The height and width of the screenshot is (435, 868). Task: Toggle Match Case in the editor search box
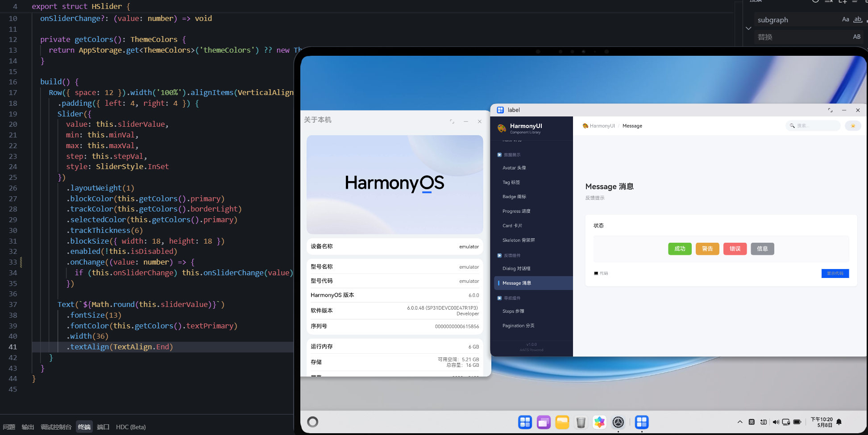845,19
